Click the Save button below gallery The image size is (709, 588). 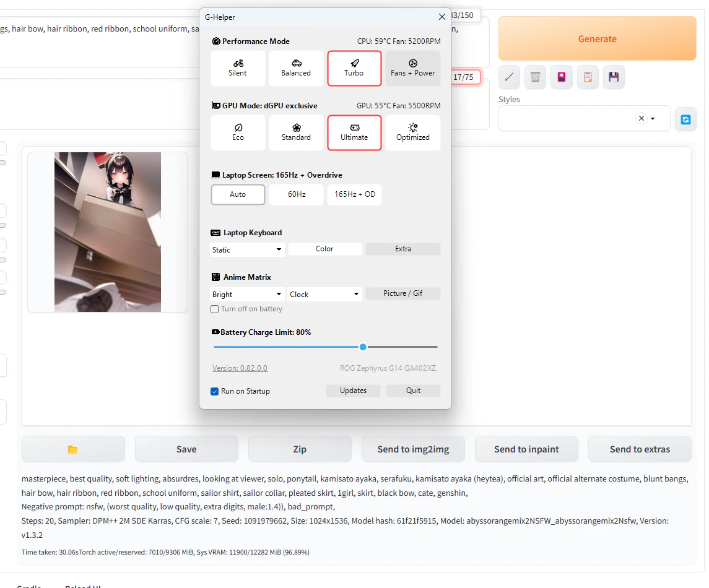click(186, 449)
